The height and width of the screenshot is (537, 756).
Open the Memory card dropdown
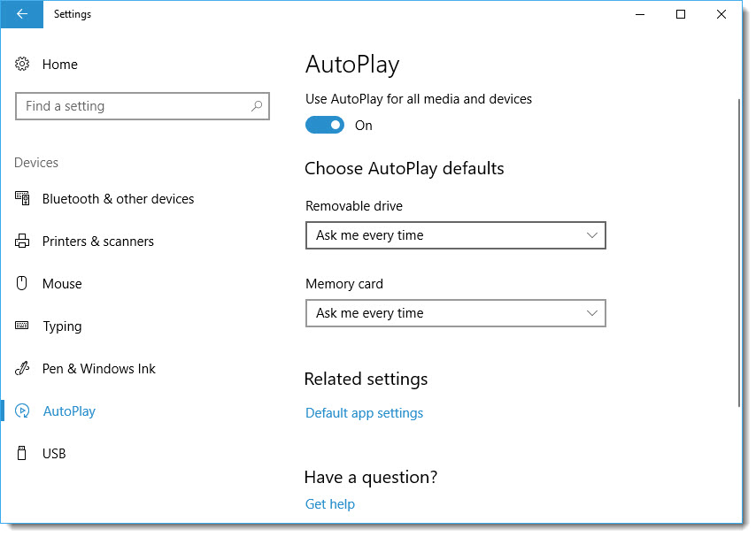coord(455,313)
